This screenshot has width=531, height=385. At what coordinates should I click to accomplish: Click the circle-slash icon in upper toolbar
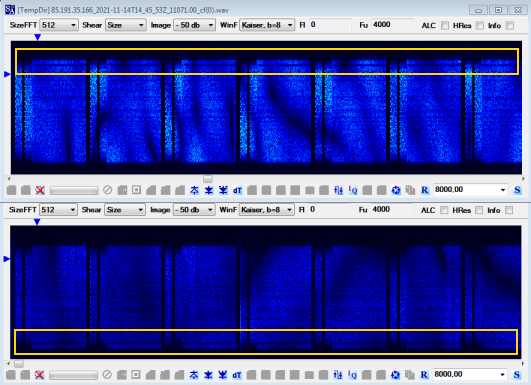click(x=108, y=190)
